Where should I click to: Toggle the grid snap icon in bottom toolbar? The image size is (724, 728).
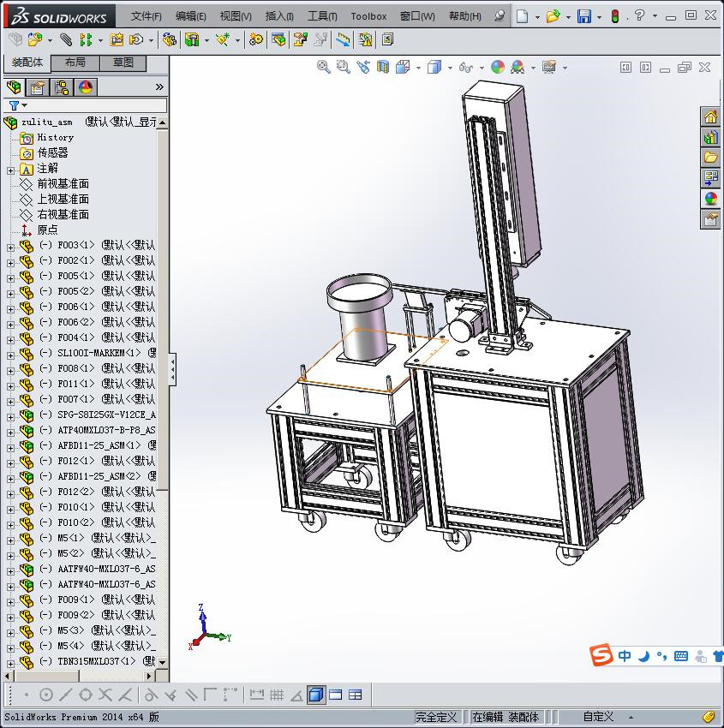(277, 695)
